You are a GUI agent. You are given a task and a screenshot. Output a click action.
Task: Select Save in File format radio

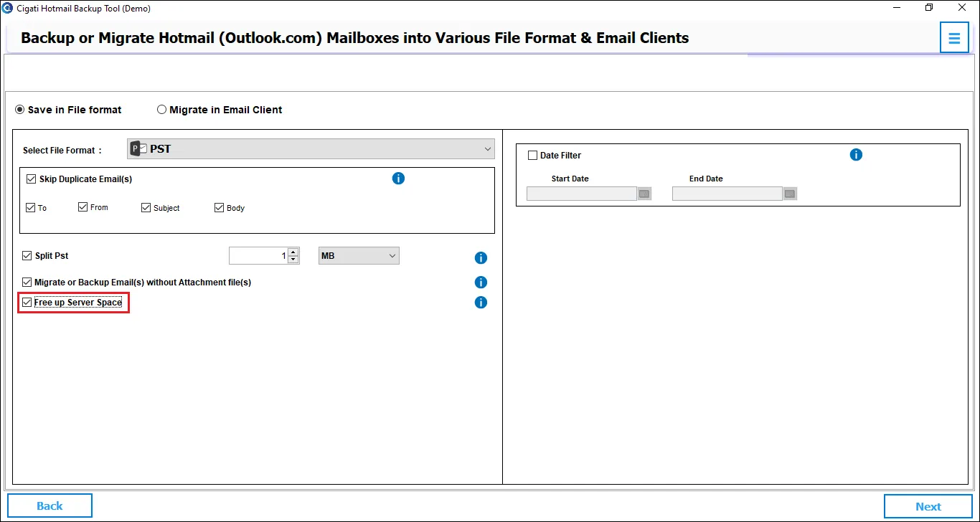pos(20,110)
